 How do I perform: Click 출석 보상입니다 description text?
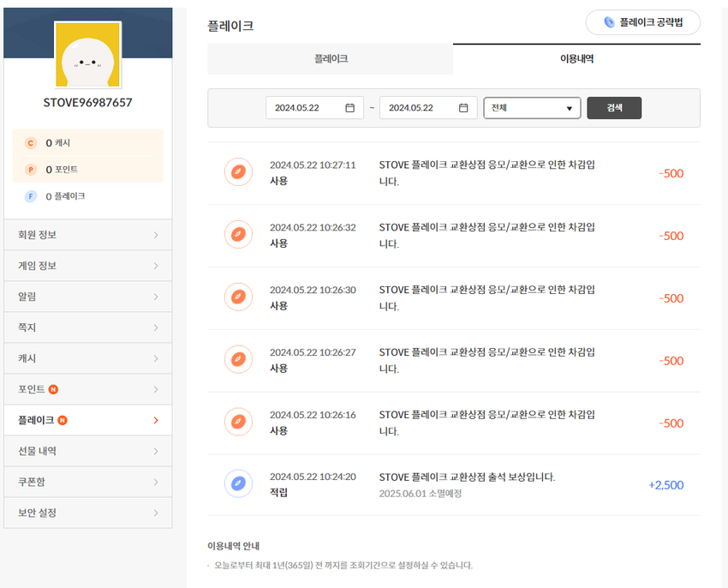click(467, 477)
